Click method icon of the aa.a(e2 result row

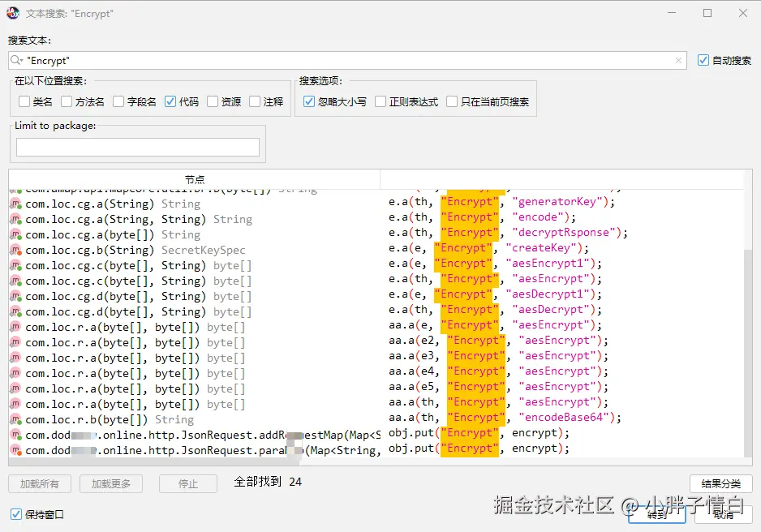(16, 342)
